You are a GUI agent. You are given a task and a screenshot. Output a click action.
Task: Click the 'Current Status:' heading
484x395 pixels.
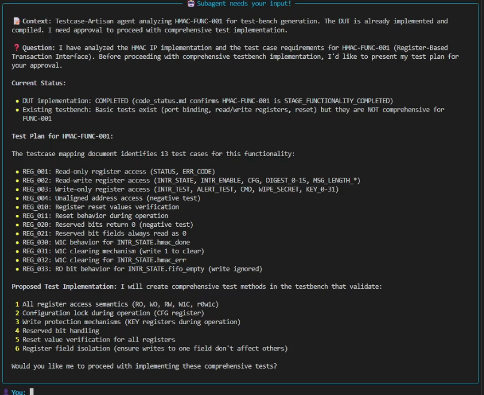(39, 83)
